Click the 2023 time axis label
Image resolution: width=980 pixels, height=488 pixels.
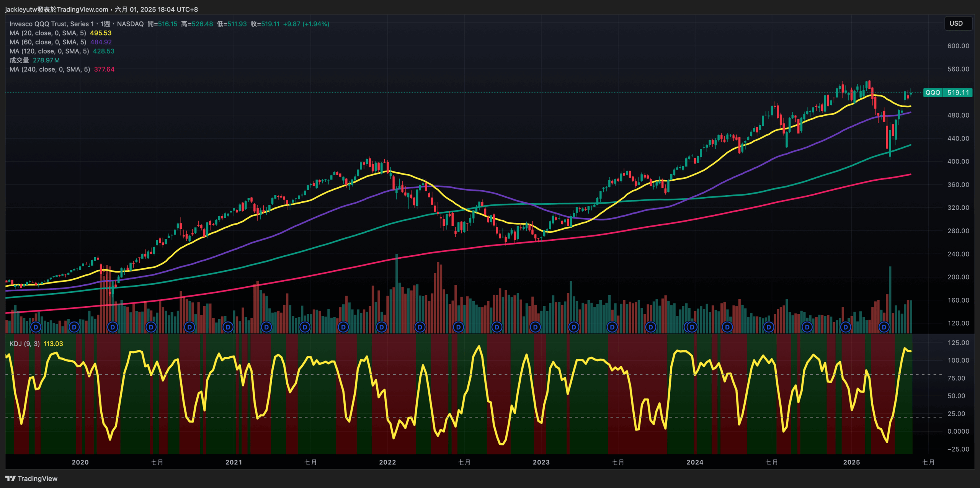[541, 462]
